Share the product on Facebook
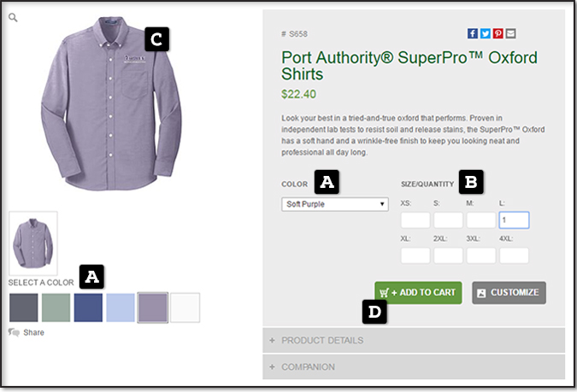This screenshot has height=392, width=577. 472,33
